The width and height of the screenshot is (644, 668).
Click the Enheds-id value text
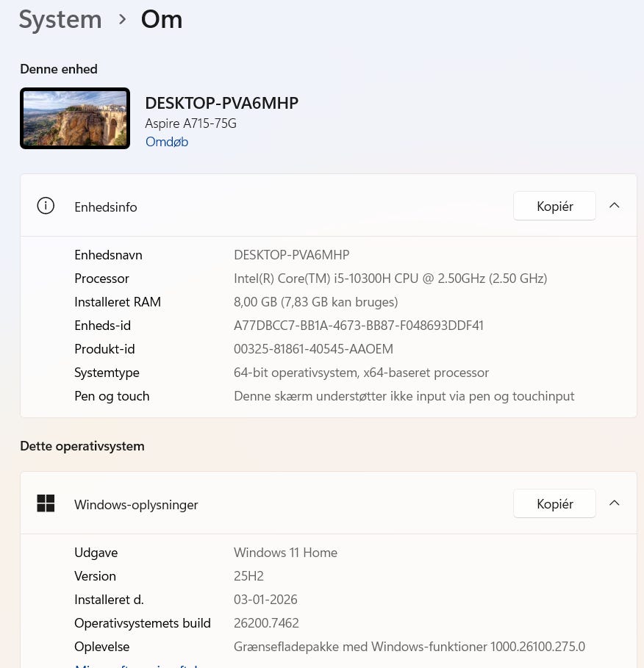(x=358, y=326)
